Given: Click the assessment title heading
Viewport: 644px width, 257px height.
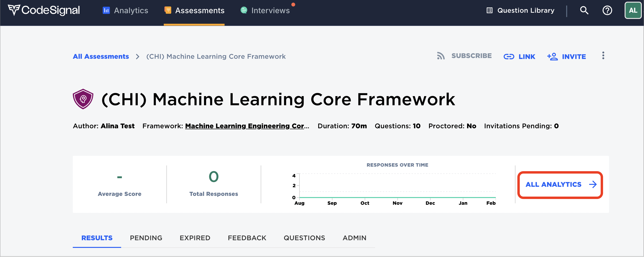Looking at the screenshot, I should coord(278,99).
